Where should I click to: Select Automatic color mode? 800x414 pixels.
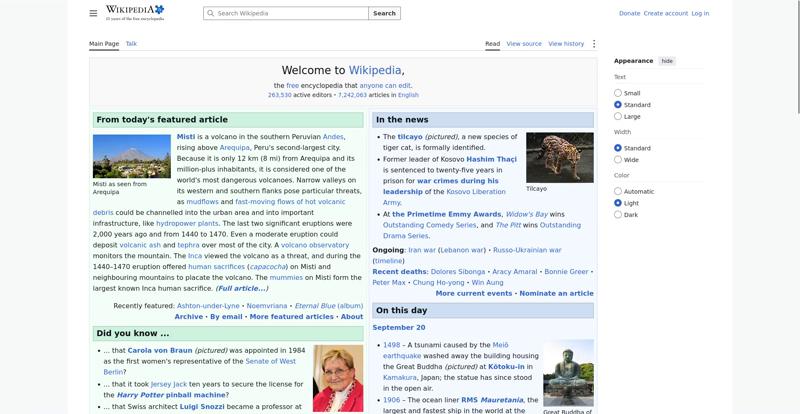(x=618, y=191)
